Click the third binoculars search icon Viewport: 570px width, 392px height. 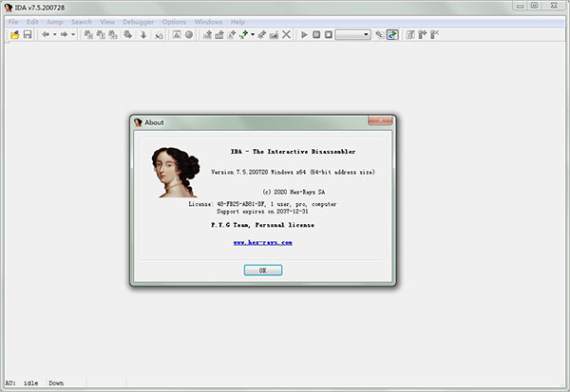click(113, 34)
